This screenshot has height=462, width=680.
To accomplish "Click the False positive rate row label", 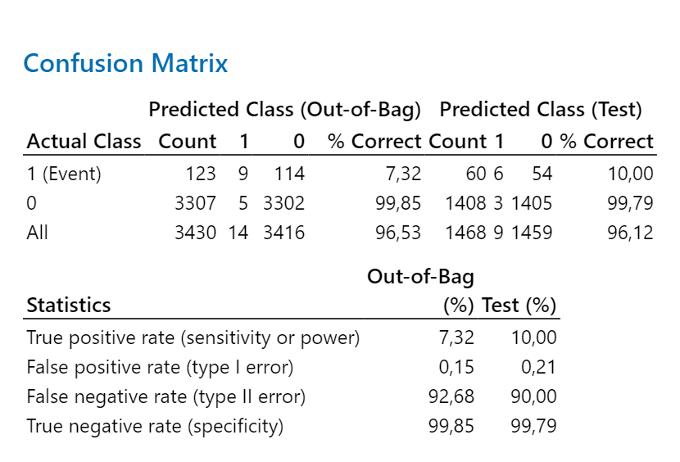I will (x=160, y=367).
